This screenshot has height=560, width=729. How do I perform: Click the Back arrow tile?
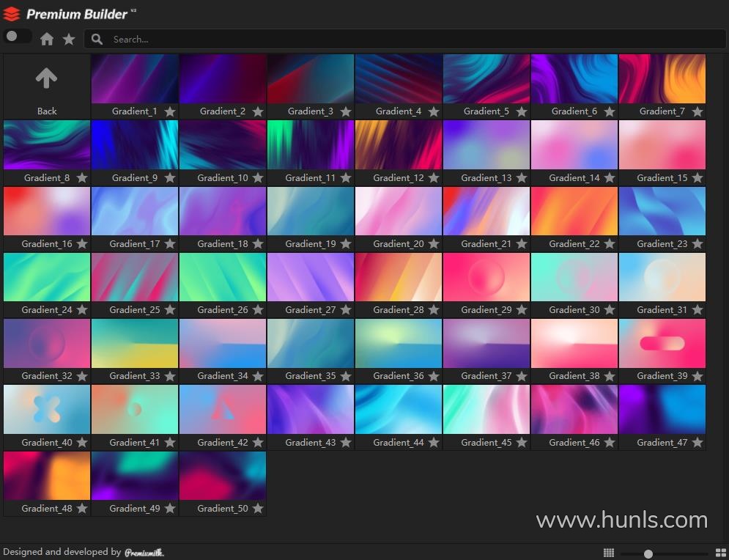47,86
